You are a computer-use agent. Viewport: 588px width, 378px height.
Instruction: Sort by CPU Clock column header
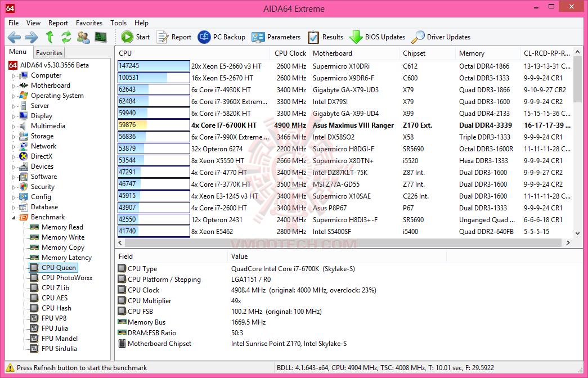tap(290, 53)
